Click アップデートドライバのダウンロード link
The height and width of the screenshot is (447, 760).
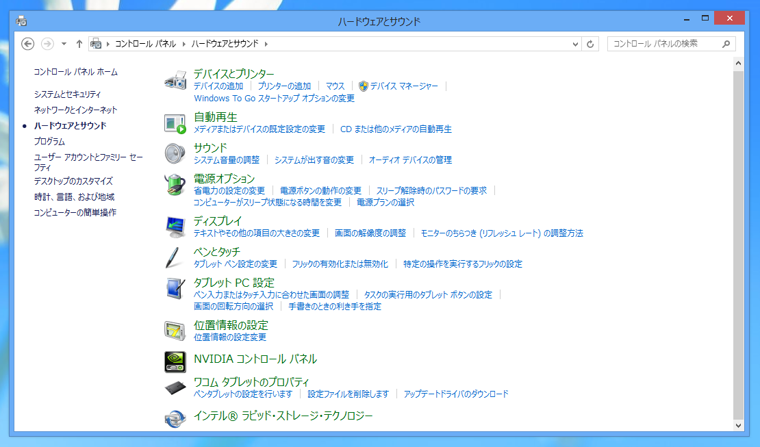pyautogui.click(x=456, y=394)
